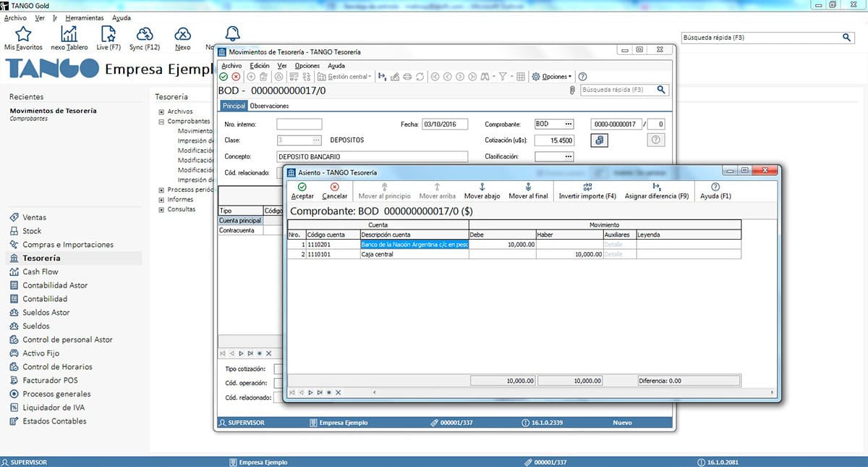868x467 pixels.
Task: Expand the Consultas tree node
Action: 161,209
